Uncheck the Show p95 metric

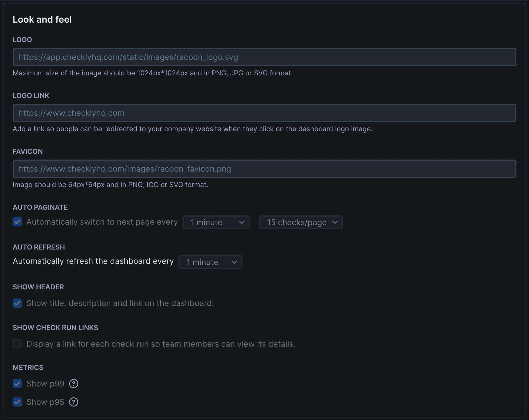click(17, 402)
